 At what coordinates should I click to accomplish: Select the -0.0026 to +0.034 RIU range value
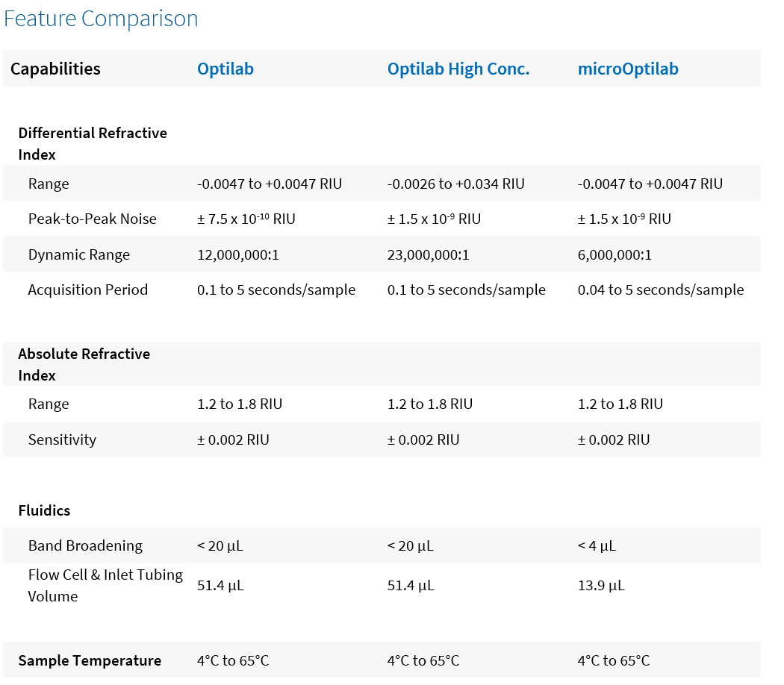(x=456, y=184)
